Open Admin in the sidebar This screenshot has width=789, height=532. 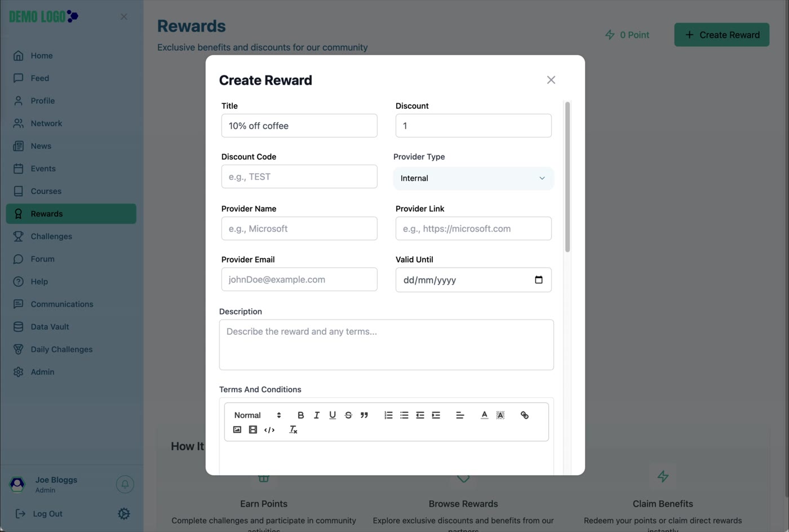(x=71, y=372)
